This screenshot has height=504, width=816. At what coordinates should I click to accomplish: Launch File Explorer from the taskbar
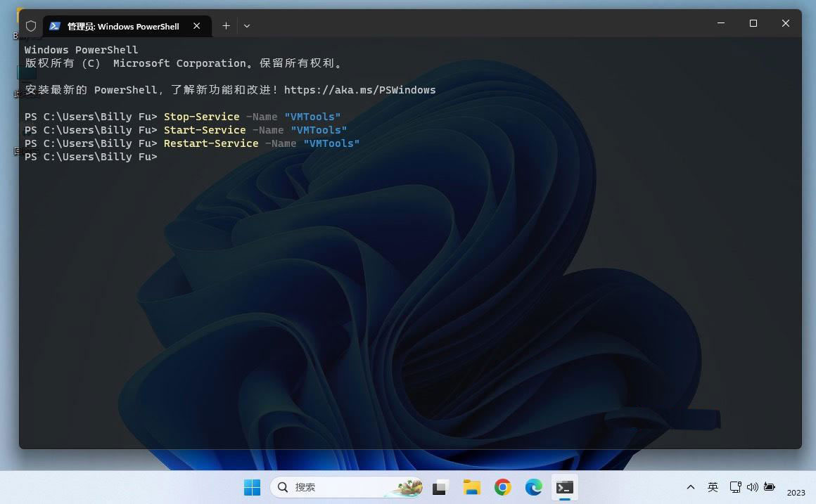click(471, 487)
